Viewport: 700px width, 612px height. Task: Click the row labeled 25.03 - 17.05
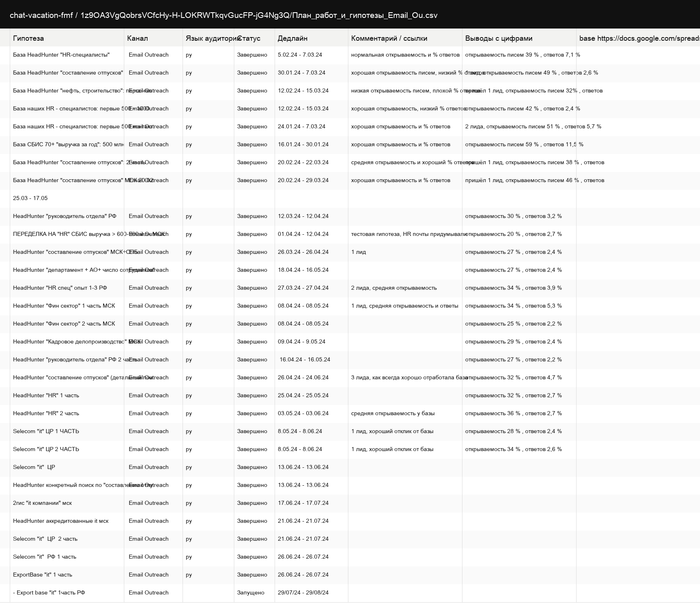(30, 198)
